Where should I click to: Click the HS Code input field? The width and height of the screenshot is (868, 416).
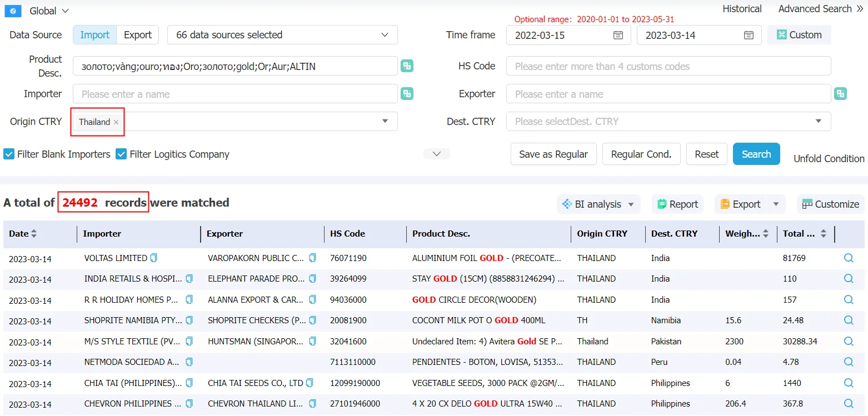669,66
